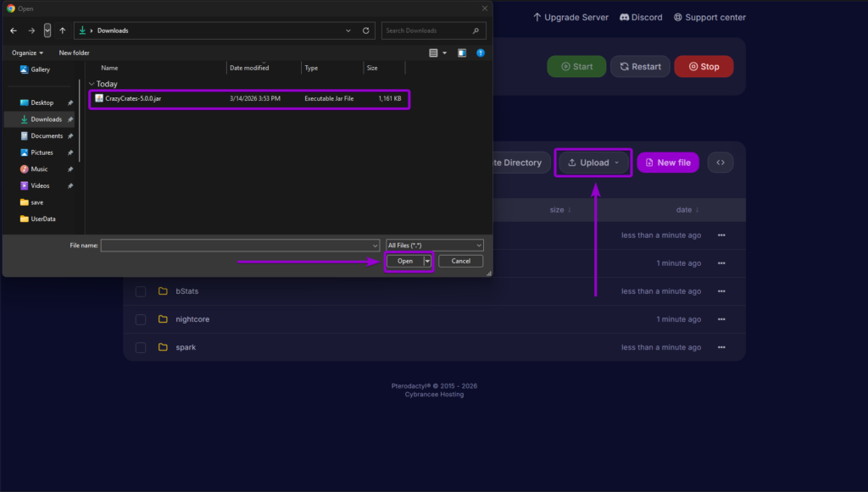Viewport: 868px width, 492px height.
Task: Click the Support center globe icon
Action: tap(676, 17)
